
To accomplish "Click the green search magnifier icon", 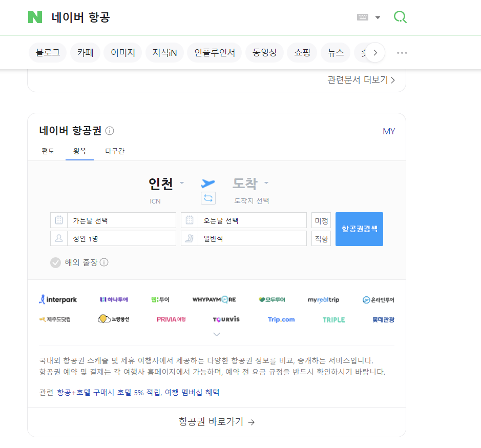I will pyautogui.click(x=401, y=17).
